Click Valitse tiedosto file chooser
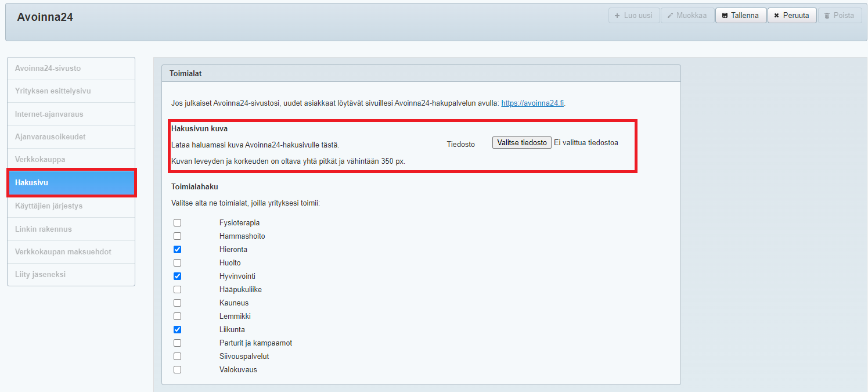Screen dimensions: 868x392 521,143
